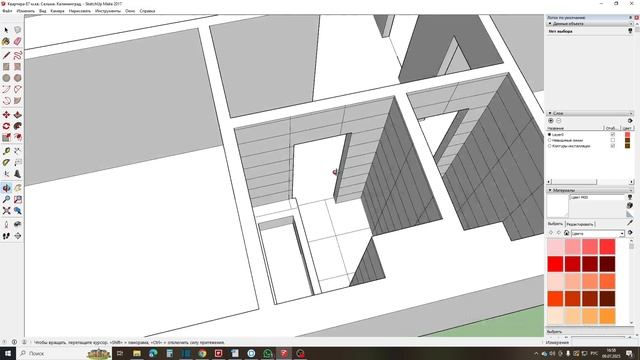Select the Line pencil tool
The width and height of the screenshot is (640, 360).
point(6,55)
